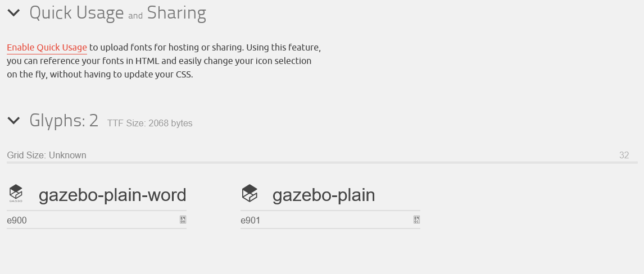Select the gazebo-plain glyph name text
The image size is (644, 274).
pyautogui.click(x=323, y=195)
